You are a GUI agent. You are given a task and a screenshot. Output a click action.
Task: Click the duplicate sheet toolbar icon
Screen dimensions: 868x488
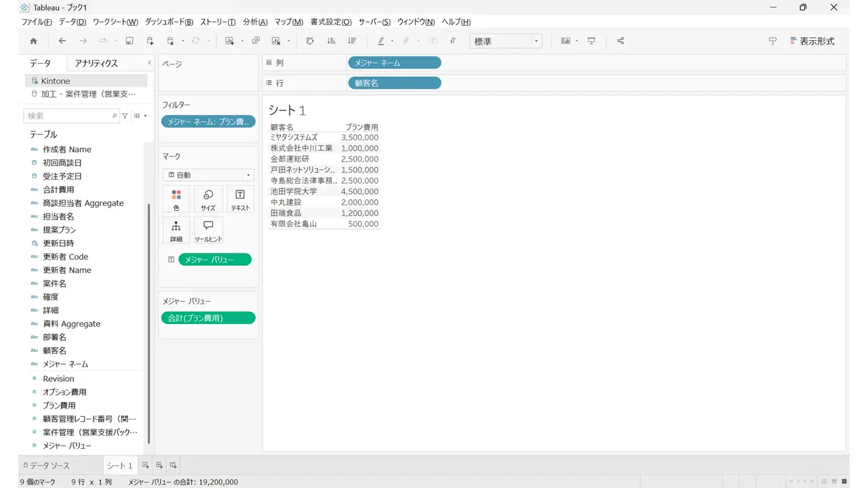click(256, 41)
